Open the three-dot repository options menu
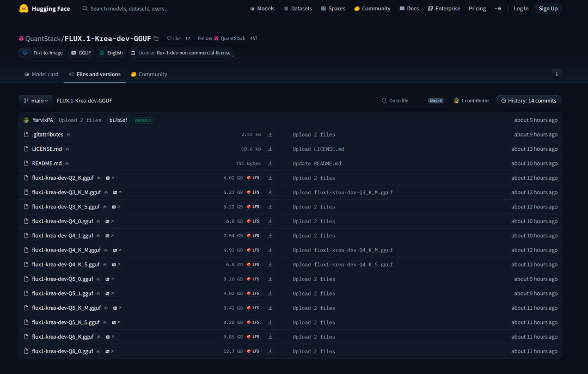Image resolution: width=588 pixels, height=374 pixels. pyautogui.click(x=556, y=74)
